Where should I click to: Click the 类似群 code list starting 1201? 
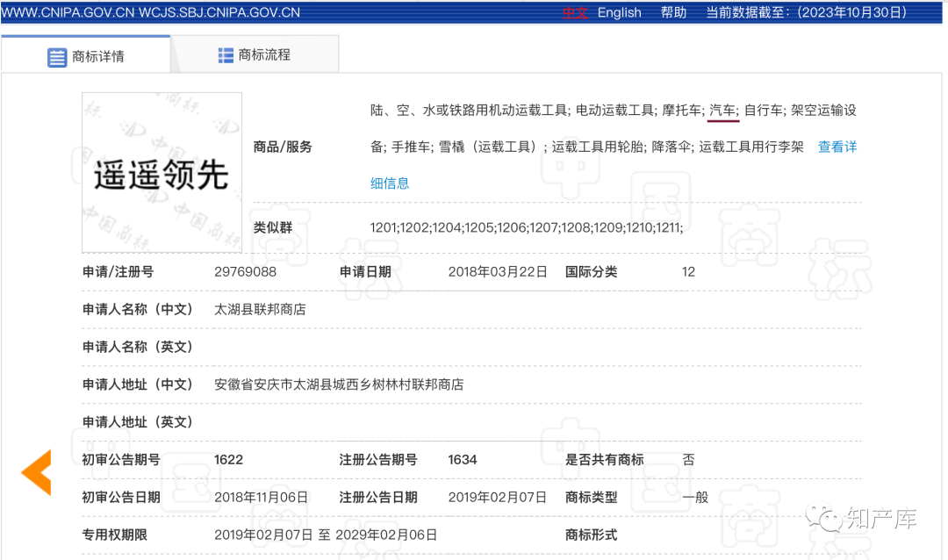[x=526, y=228]
